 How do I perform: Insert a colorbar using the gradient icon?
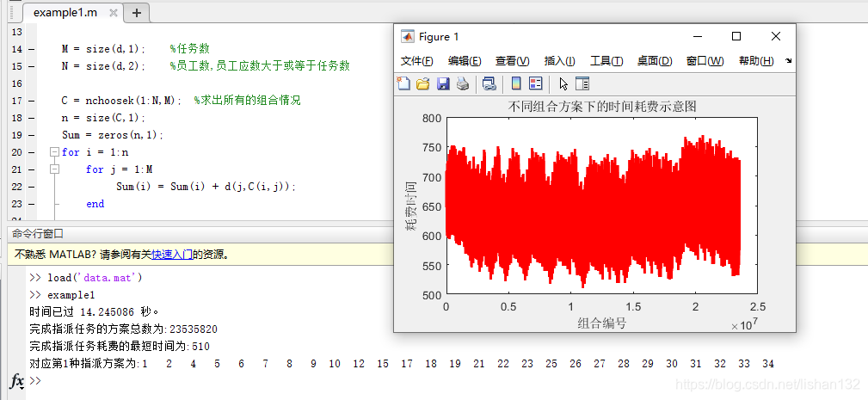pos(516,83)
